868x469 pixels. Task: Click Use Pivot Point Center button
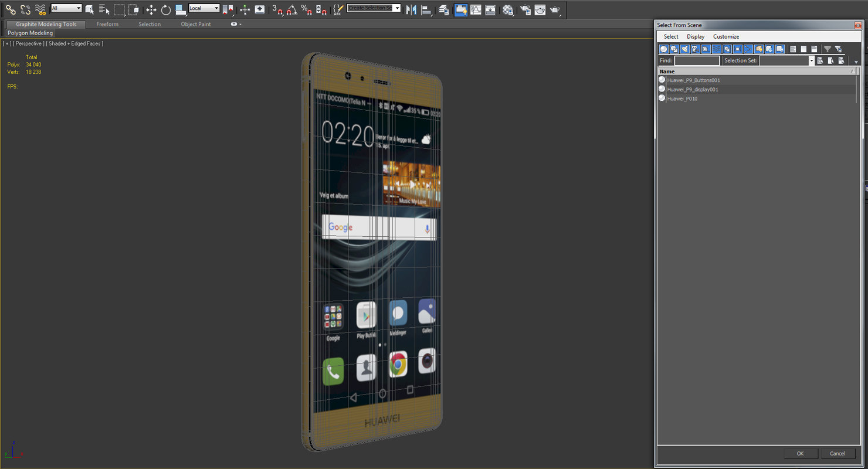pyautogui.click(x=228, y=9)
